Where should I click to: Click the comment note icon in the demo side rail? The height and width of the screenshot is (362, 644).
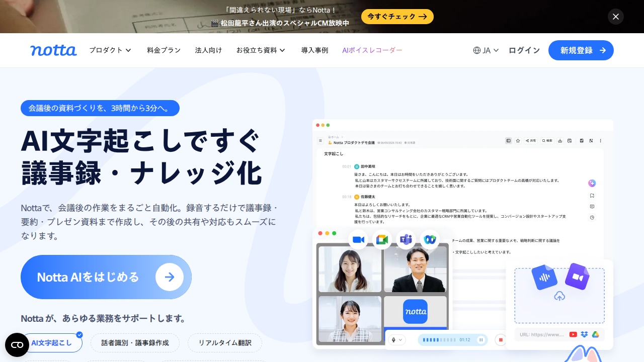click(x=592, y=207)
